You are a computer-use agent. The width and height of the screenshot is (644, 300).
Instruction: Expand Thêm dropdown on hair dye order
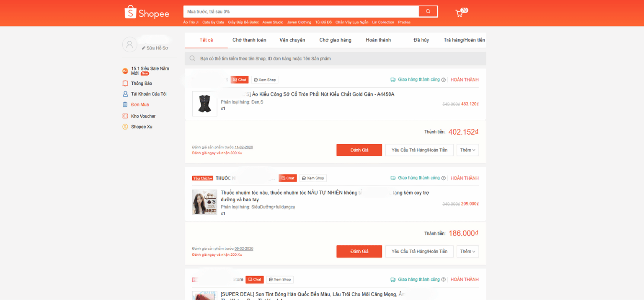point(468,252)
